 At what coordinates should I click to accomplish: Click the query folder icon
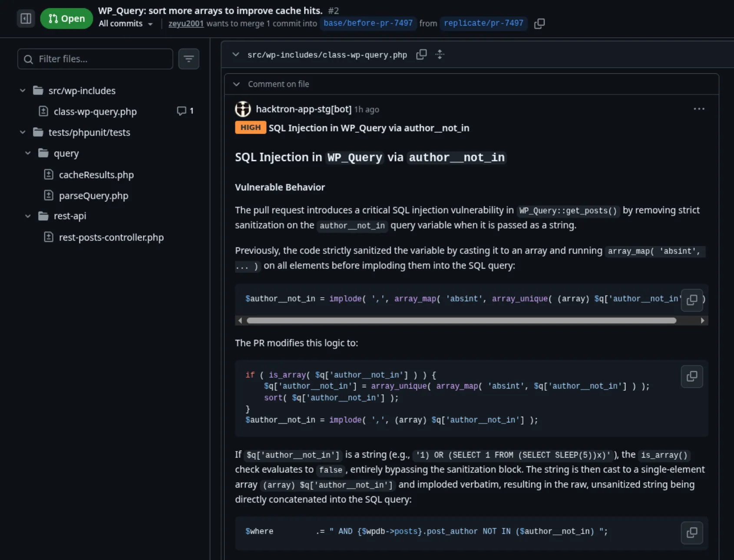[x=43, y=153]
